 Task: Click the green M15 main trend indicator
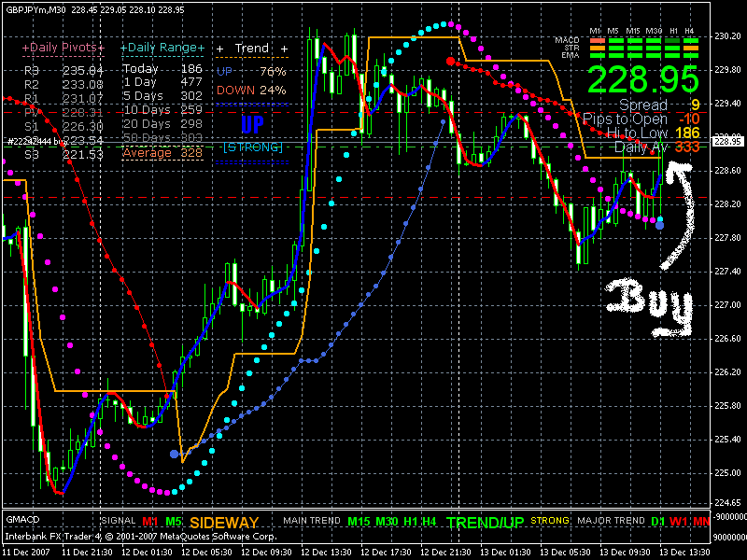coord(359,522)
